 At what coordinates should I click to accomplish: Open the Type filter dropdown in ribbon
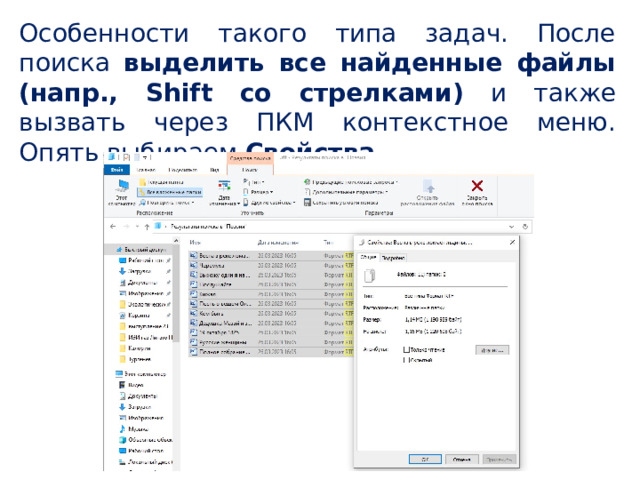pyautogui.click(x=253, y=182)
